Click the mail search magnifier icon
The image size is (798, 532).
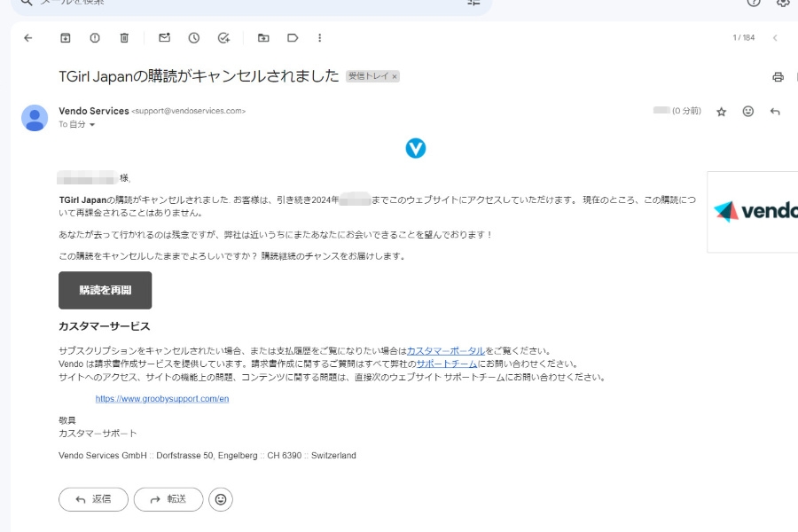click(27, 2)
